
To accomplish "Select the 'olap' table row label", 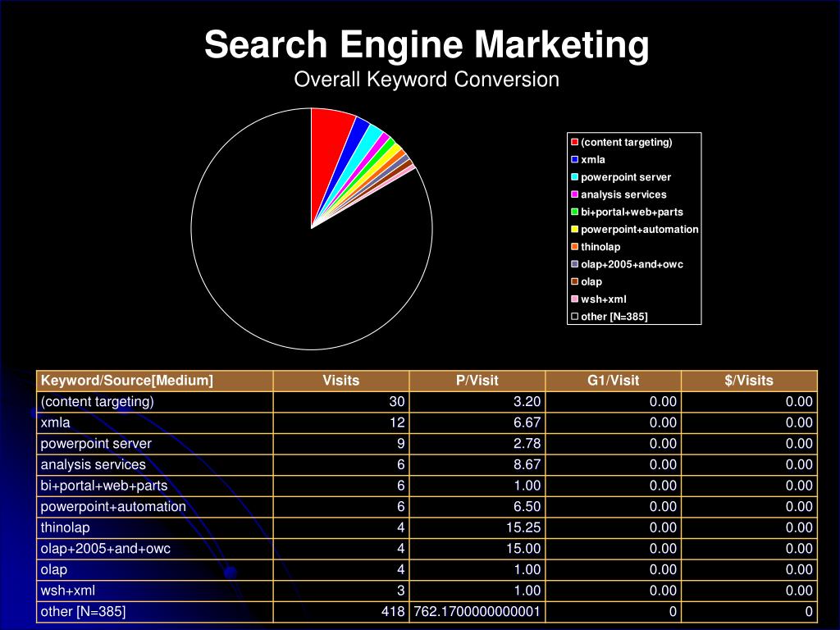I will 54,569.
